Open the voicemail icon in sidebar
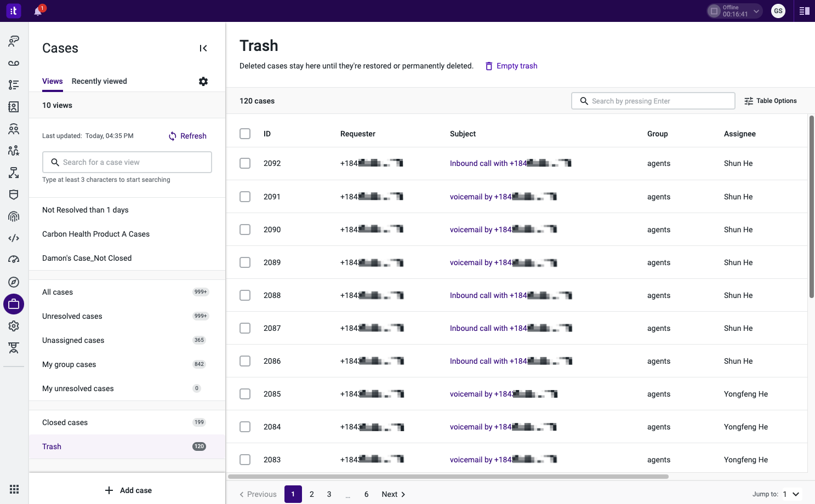This screenshot has height=504, width=815. (14, 63)
